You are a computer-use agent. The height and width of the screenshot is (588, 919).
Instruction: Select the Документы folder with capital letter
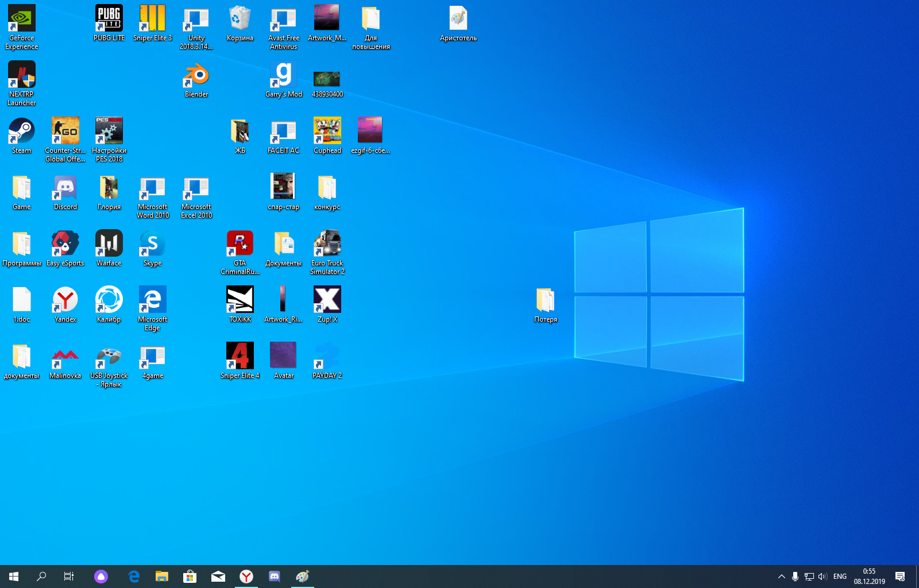284,248
